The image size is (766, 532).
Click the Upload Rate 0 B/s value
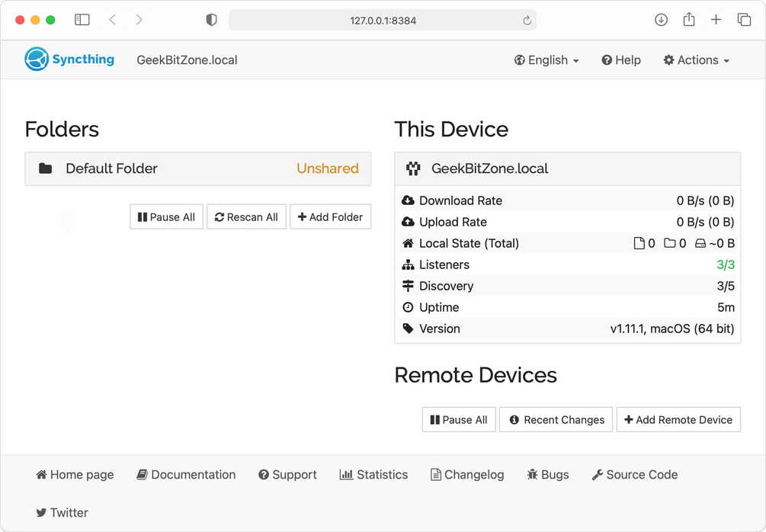coord(705,222)
